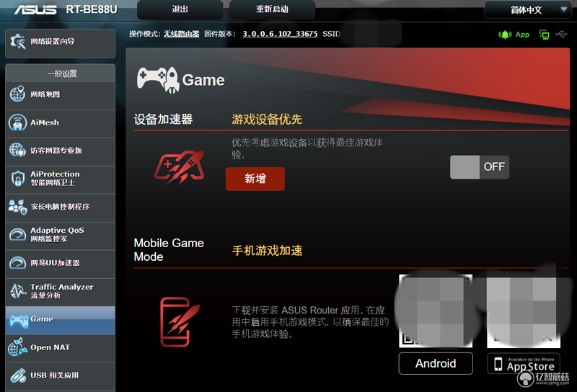Click the AiProtection shield icon

pos(17,179)
